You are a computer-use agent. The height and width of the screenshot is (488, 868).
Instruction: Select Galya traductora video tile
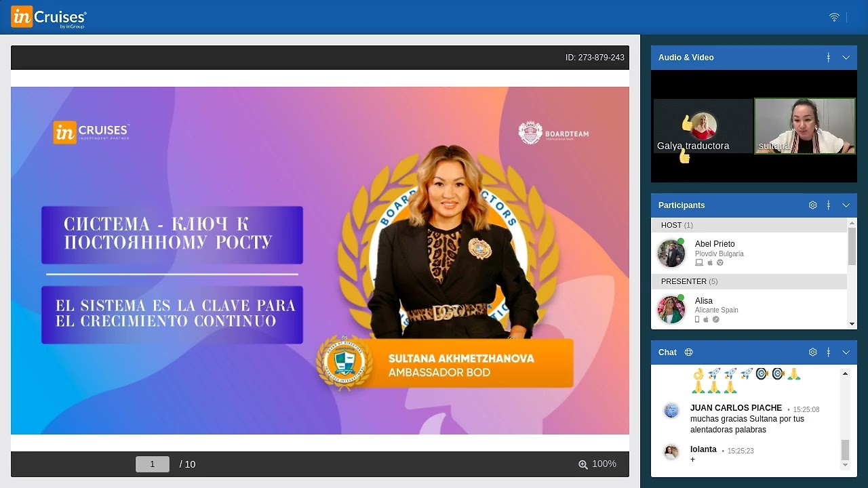tap(703, 126)
